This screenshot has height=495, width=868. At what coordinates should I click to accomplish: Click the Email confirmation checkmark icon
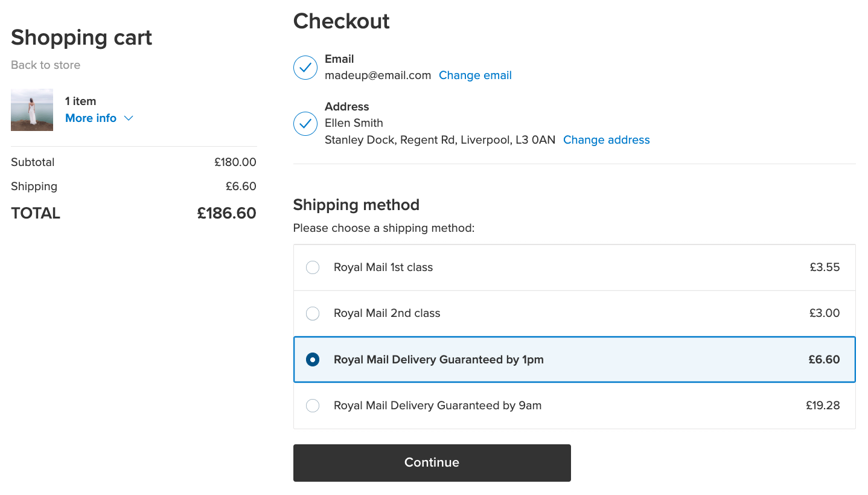(305, 68)
